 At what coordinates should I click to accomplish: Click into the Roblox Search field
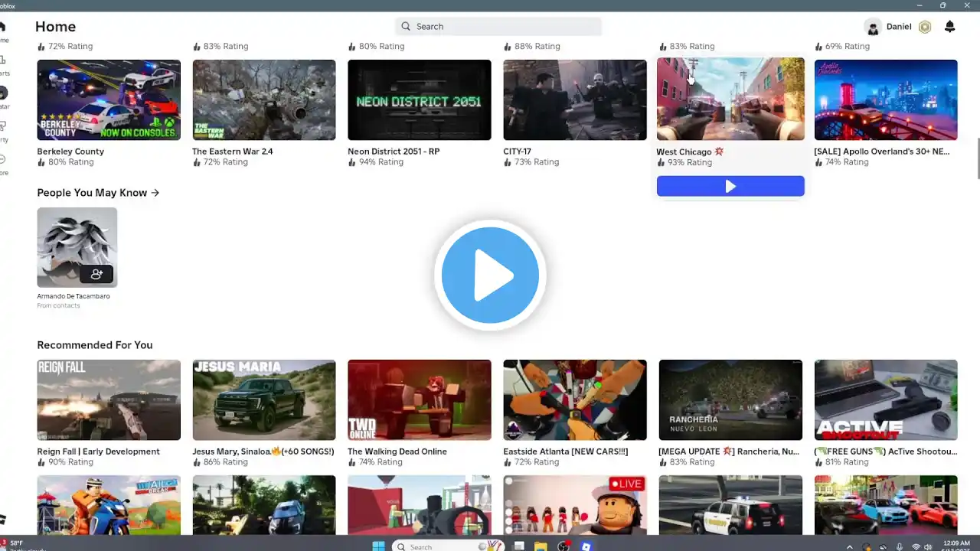click(x=498, y=26)
